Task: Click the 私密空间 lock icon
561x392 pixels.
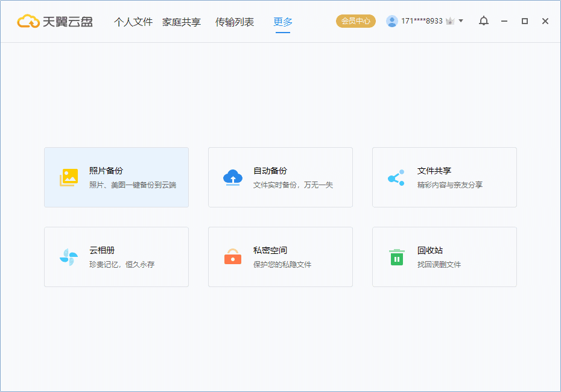Action: click(x=233, y=256)
